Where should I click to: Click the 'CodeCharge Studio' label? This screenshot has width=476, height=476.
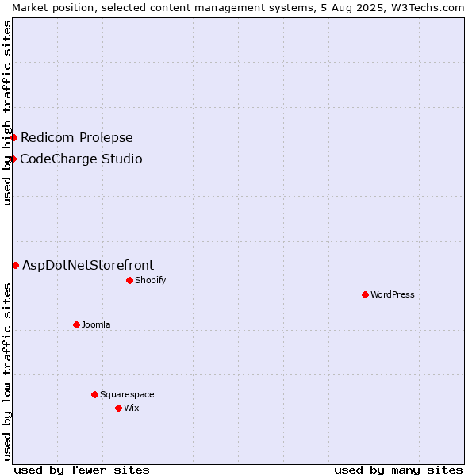pyautogui.click(x=81, y=159)
